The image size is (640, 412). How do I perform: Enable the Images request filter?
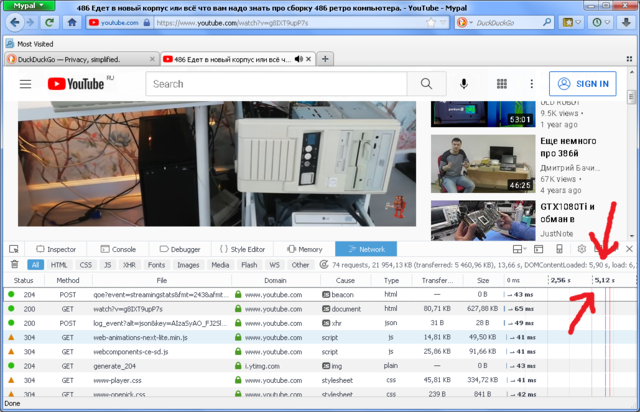tap(188, 265)
